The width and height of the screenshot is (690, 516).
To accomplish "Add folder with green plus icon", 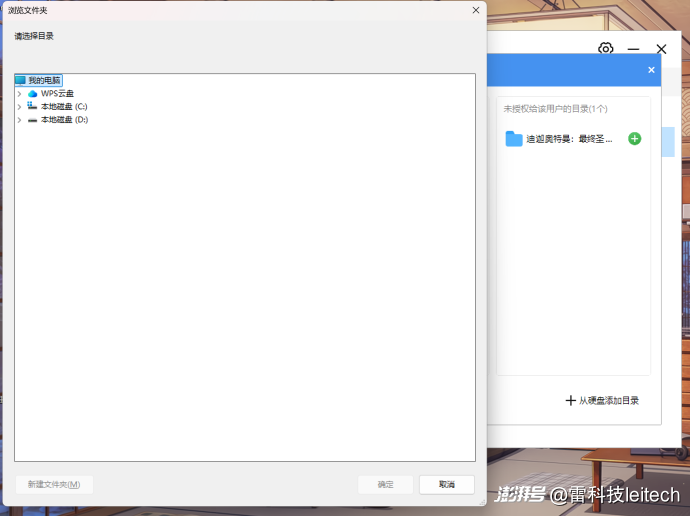I will pos(635,139).
